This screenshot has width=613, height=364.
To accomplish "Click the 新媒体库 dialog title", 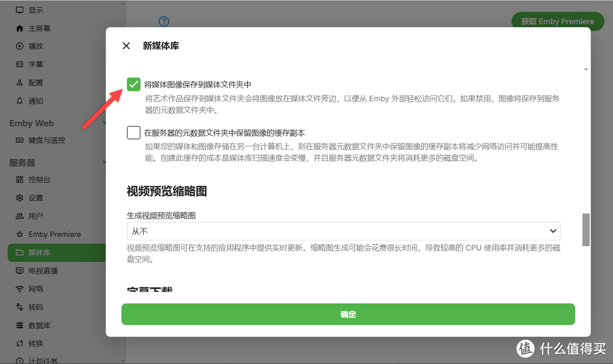I will click(x=161, y=46).
